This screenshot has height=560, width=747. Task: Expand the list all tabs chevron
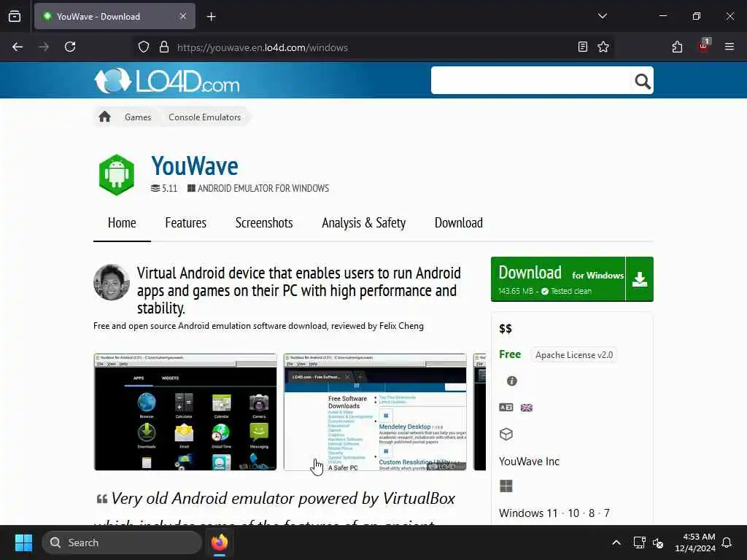[602, 16]
